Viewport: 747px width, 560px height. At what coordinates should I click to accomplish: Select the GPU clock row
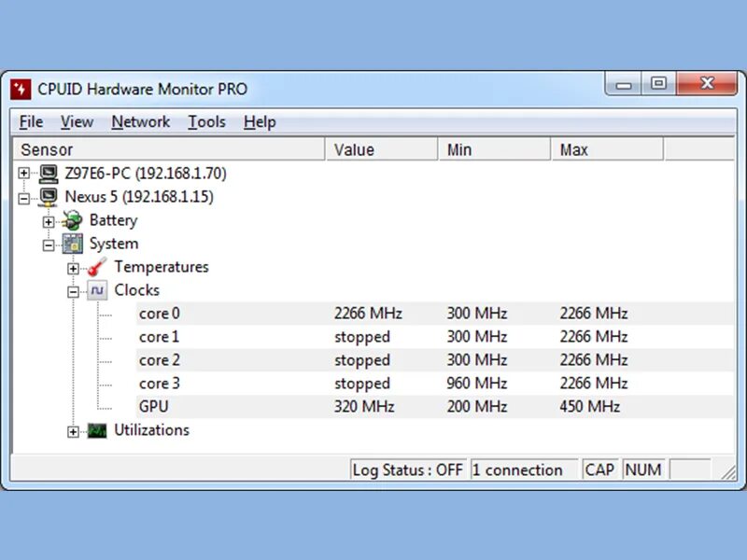[x=435, y=407]
